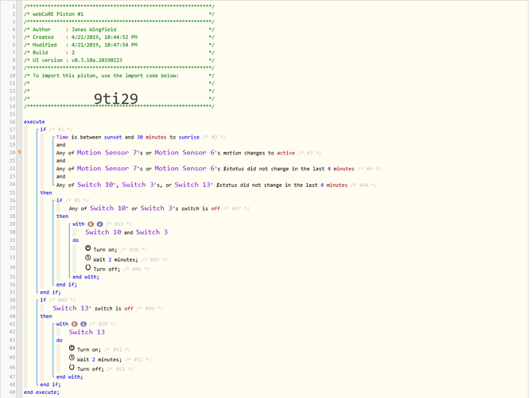Click the execute keyword
This screenshot has width=532, height=398.
pos(34,122)
